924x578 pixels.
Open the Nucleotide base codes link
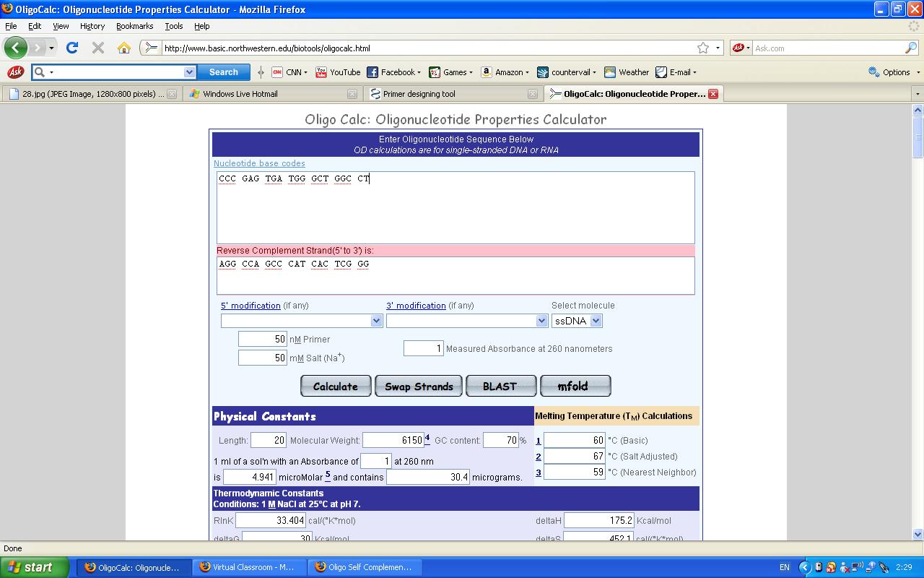[x=259, y=163]
